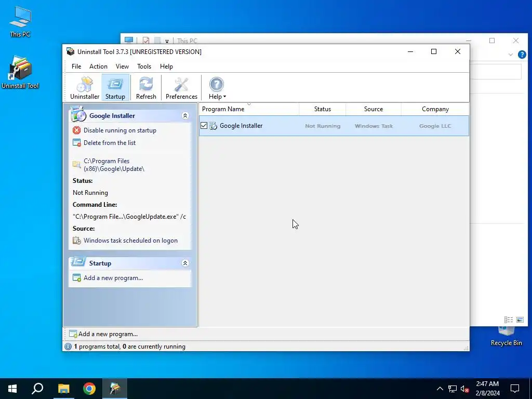The width and height of the screenshot is (532, 399).
Task: Click the Help toolbar icon
Action: tap(217, 84)
